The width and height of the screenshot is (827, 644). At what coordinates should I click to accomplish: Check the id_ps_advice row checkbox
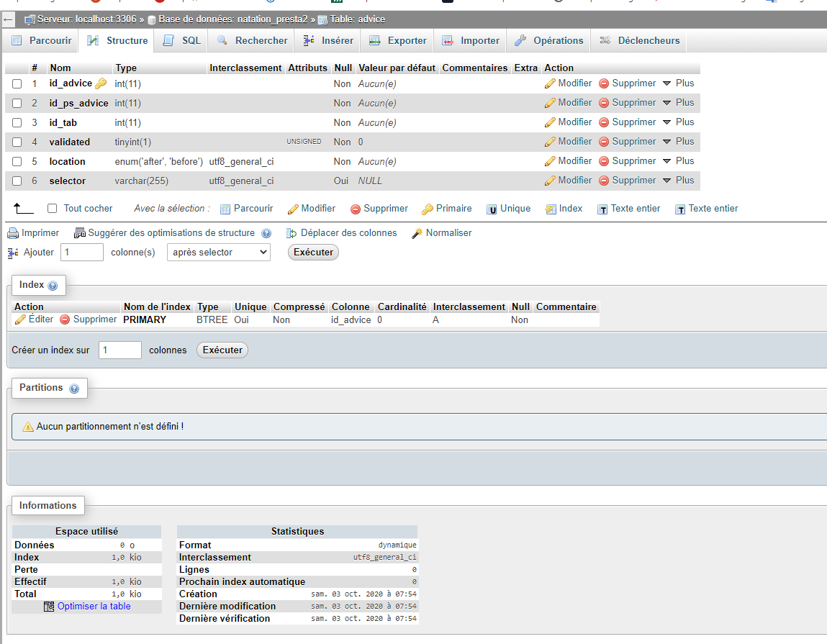pos(17,104)
